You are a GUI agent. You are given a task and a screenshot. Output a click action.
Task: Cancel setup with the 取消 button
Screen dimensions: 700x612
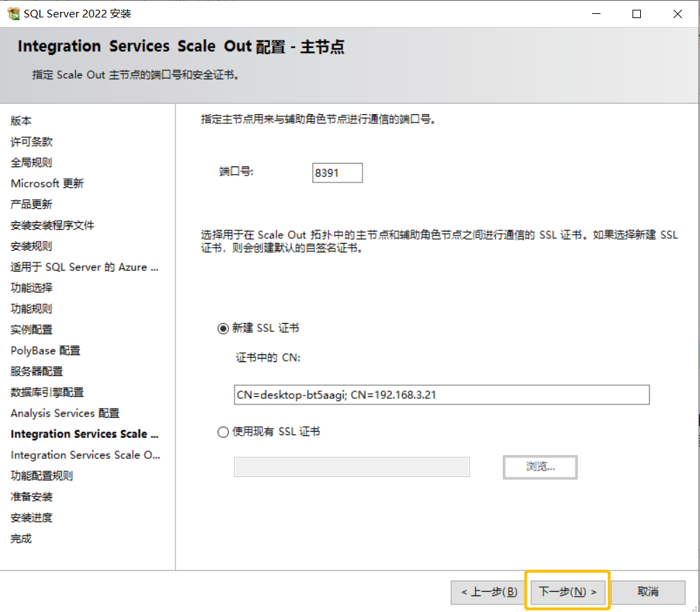648,592
